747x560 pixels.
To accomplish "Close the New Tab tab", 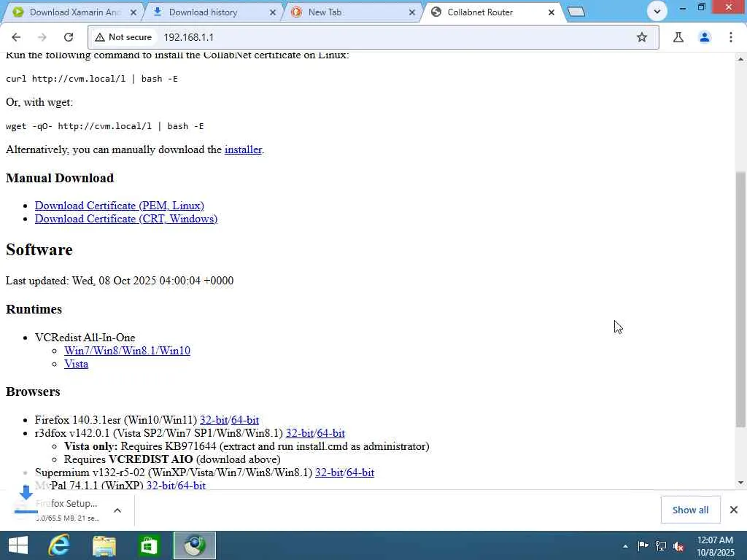I will [412, 12].
